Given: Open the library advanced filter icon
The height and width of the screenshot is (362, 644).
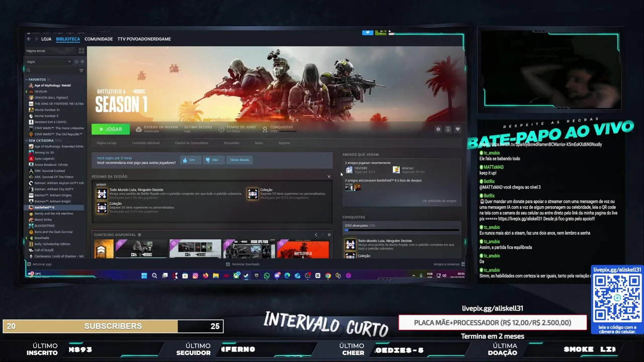Looking at the screenshot, I should [x=82, y=70].
